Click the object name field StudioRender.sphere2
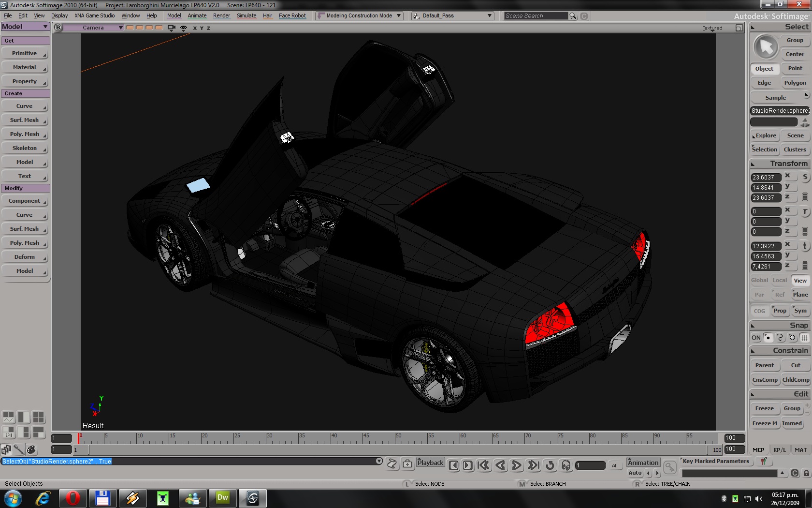Image resolution: width=812 pixels, height=508 pixels. coord(780,111)
